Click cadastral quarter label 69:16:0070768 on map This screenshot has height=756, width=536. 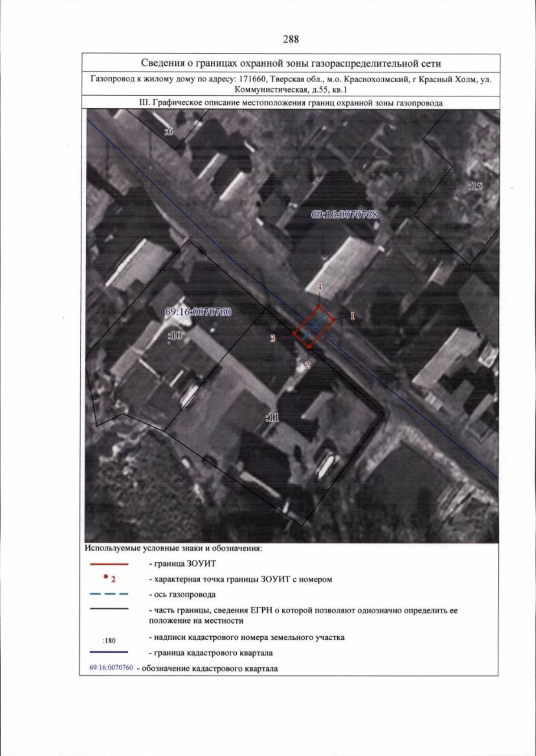(x=344, y=214)
